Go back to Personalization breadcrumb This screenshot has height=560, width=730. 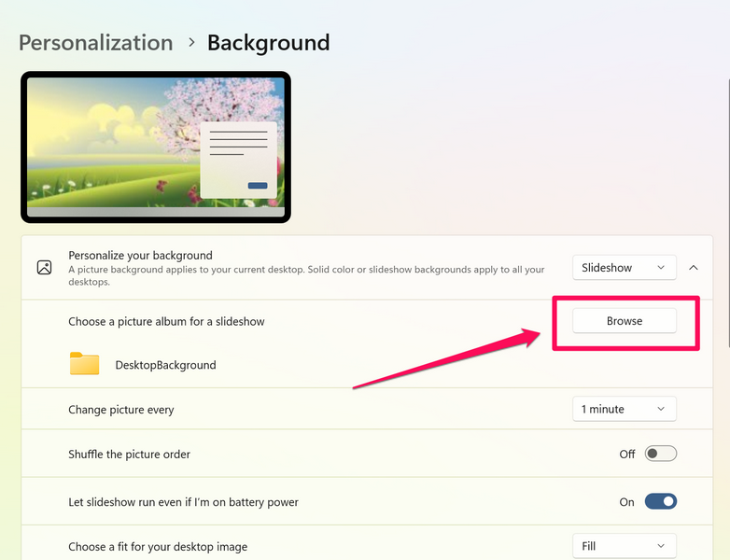click(x=95, y=43)
